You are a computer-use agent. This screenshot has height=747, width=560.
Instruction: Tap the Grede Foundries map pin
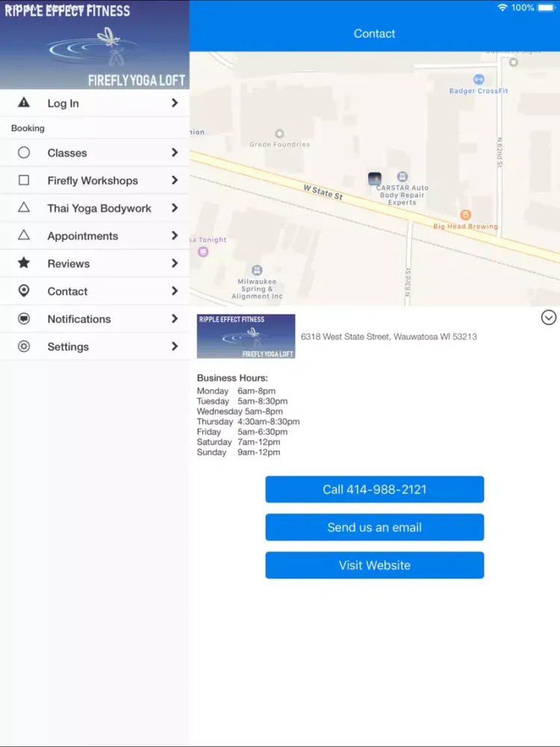point(280,134)
